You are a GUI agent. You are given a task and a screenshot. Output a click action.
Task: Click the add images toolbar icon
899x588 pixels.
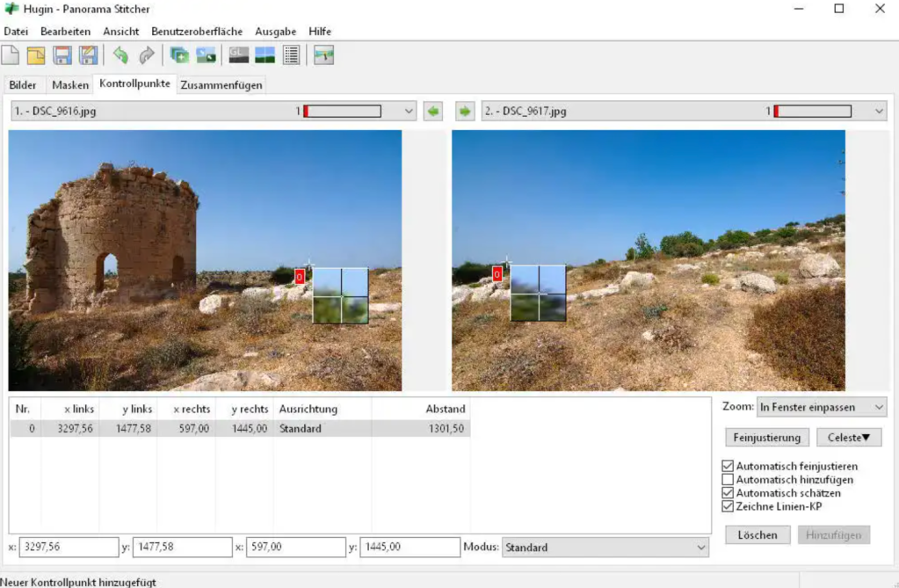tap(179, 55)
